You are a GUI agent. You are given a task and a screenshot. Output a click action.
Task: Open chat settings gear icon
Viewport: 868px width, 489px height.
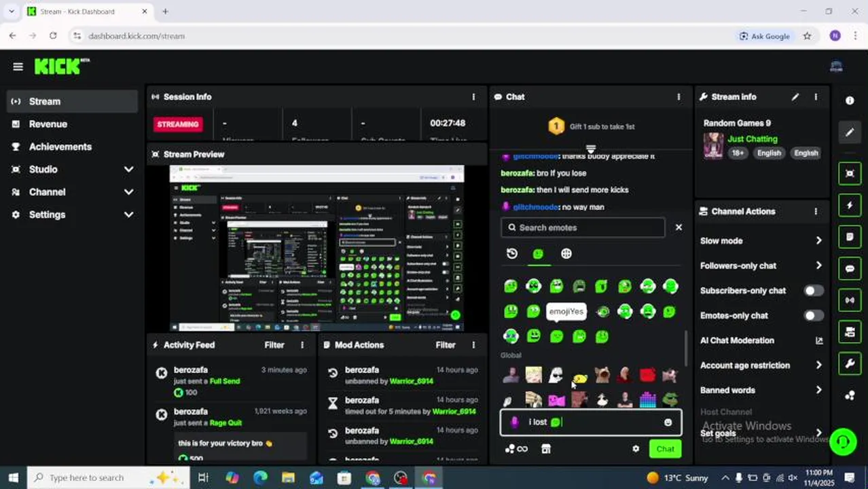[x=636, y=449]
